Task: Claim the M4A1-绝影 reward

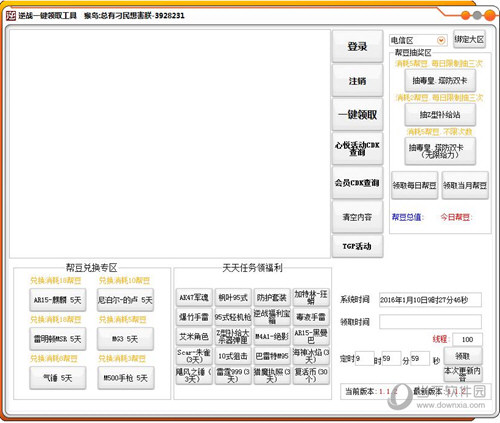Action: [272, 337]
